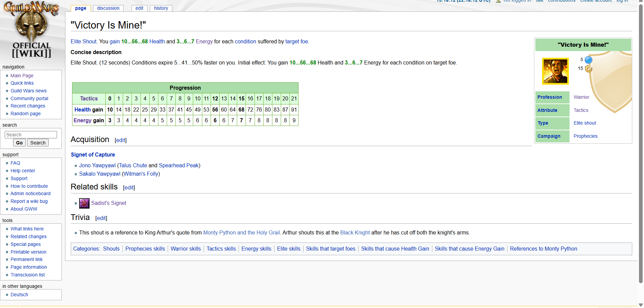Edit the Acquisition section

tap(121, 140)
